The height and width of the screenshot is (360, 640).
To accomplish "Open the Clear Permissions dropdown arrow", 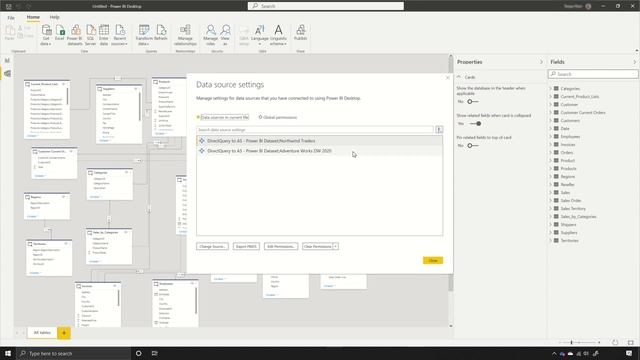I will 336,247.
